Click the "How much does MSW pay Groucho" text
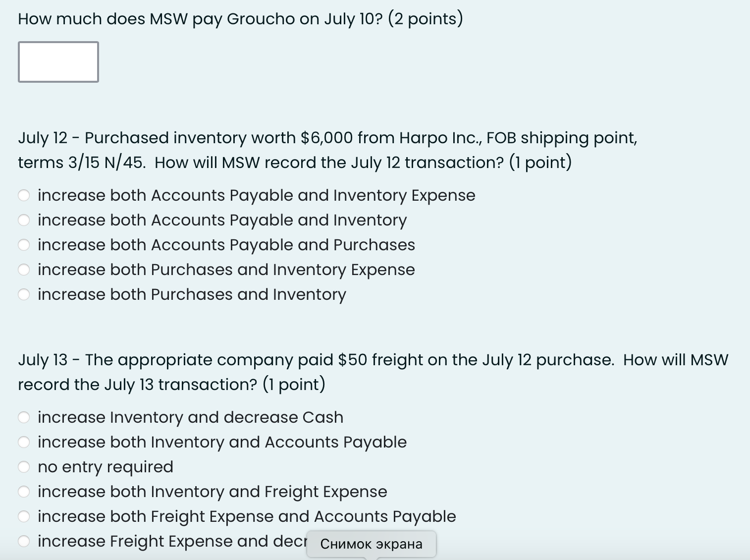 [x=198, y=18]
